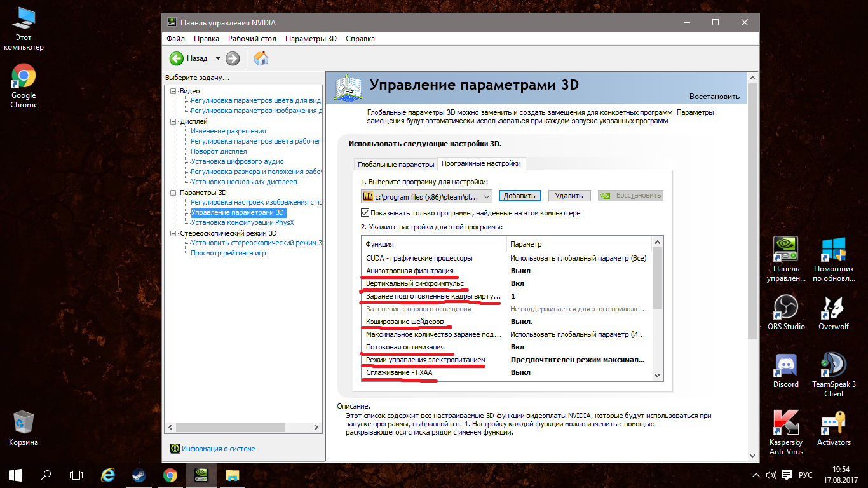Viewport: 868px width, 488px height.
Task: Select Изменение разрешения in task tree
Action: (x=228, y=131)
